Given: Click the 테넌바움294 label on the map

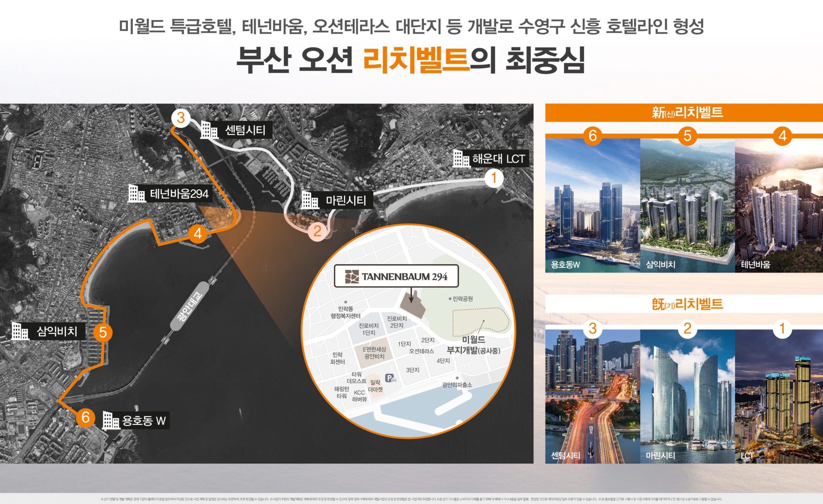Looking at the screenshot, I should pos(179,194).
